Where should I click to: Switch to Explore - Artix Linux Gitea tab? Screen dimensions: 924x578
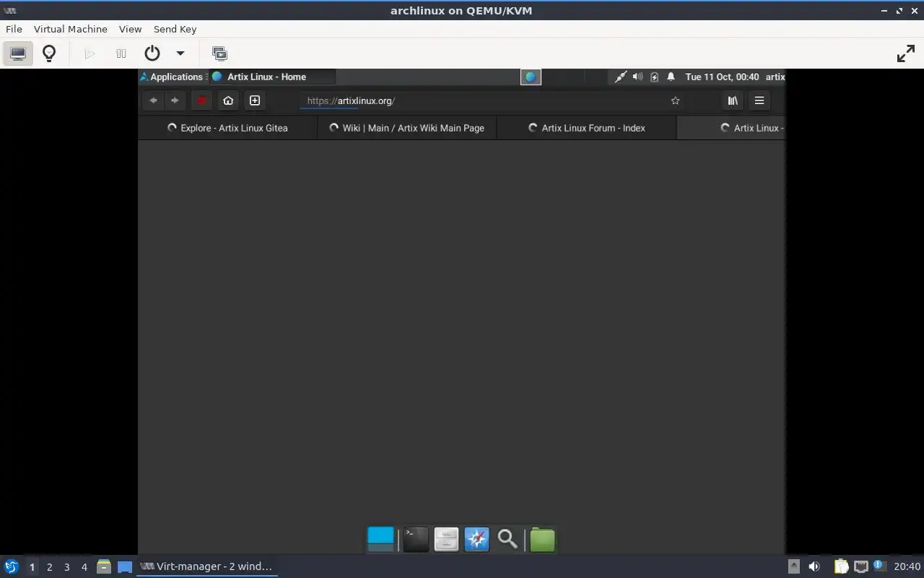point(227,128)
